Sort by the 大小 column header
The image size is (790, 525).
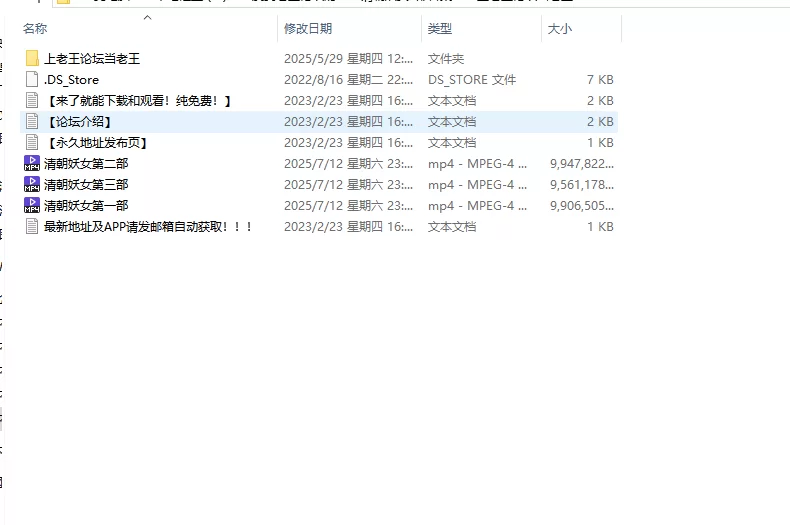click(x=560, y=29)
